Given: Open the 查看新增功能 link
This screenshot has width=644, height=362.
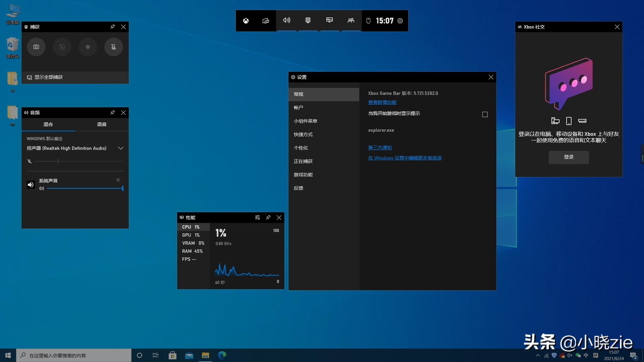Looking at the screenshot, I should [x=382, y=102].
